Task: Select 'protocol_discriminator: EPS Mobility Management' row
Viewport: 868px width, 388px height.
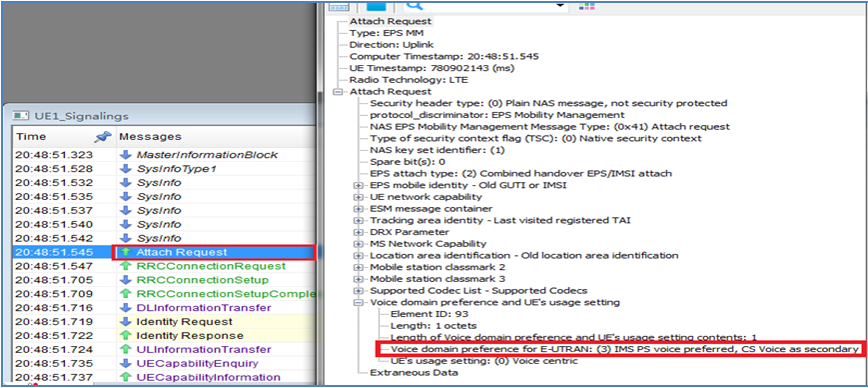Action: 497,115
